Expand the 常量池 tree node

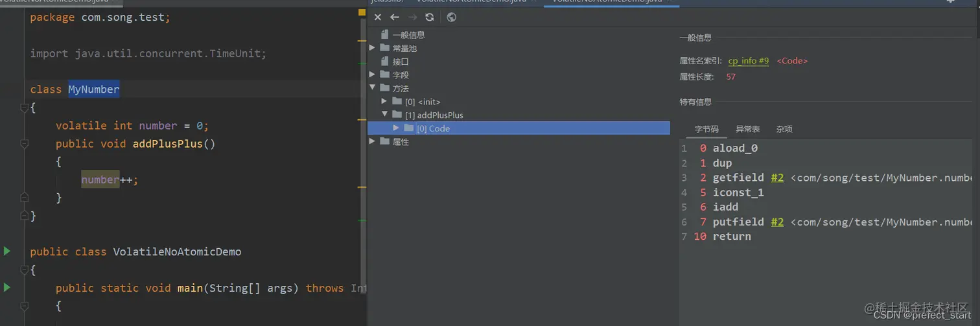click(372, 48)
